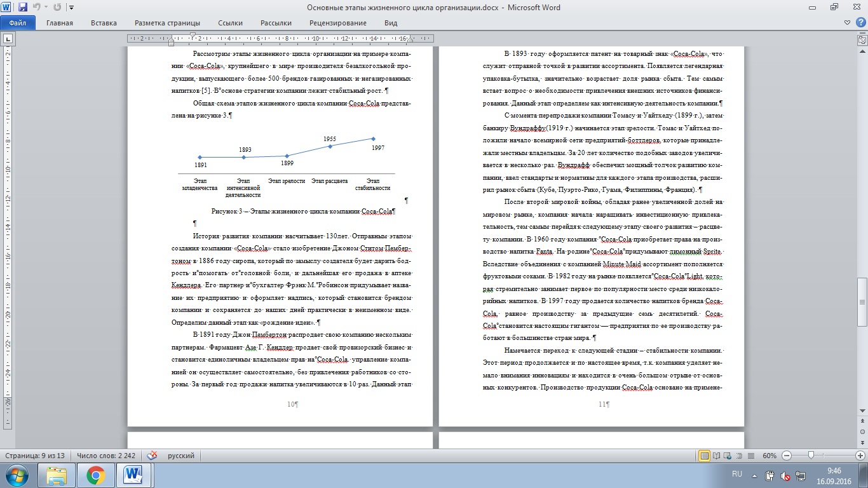868x488 pixels.
Task: Select the Разметка страницы tab
Action: pos(167,23)
